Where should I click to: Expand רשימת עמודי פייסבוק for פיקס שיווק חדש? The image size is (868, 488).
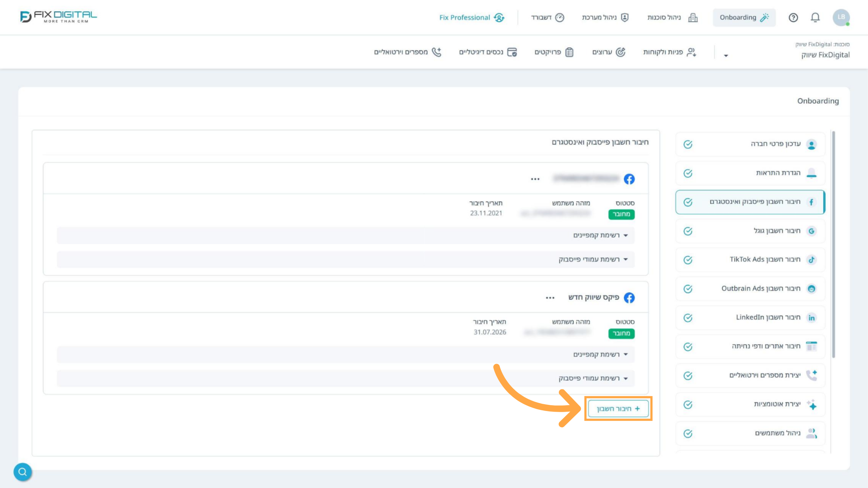click(x=345, y=378)
